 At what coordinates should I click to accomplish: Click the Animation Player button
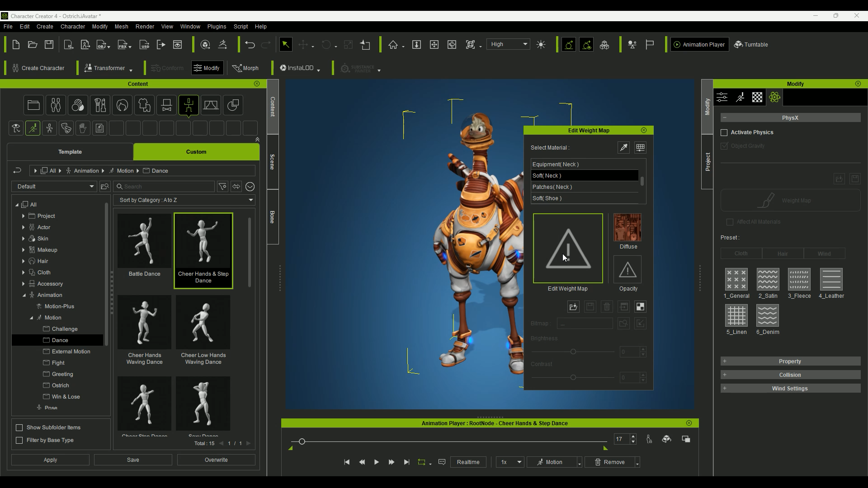point(699,44)
